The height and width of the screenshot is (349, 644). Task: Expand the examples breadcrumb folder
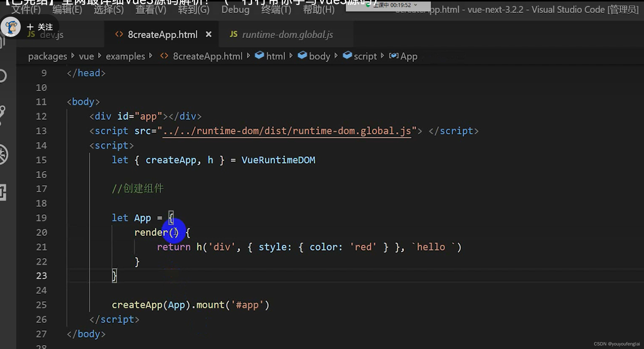[125, 56]
